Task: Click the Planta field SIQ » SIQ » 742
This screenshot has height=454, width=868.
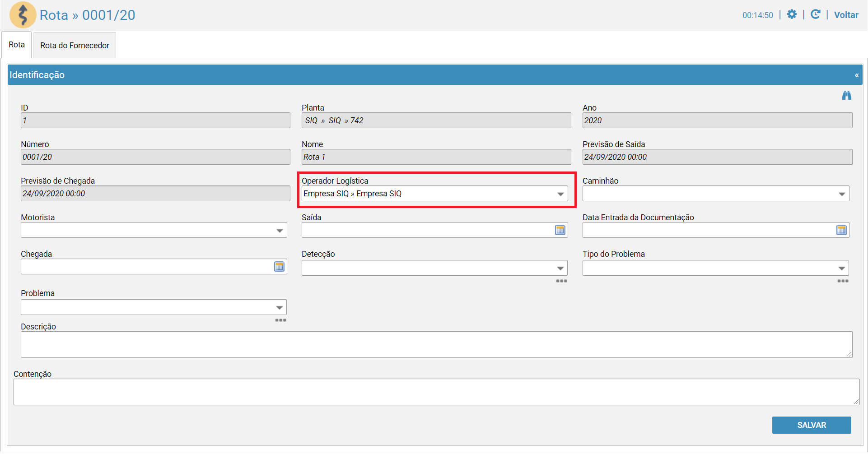Action: pyautogui.click(x=436, y=120)
